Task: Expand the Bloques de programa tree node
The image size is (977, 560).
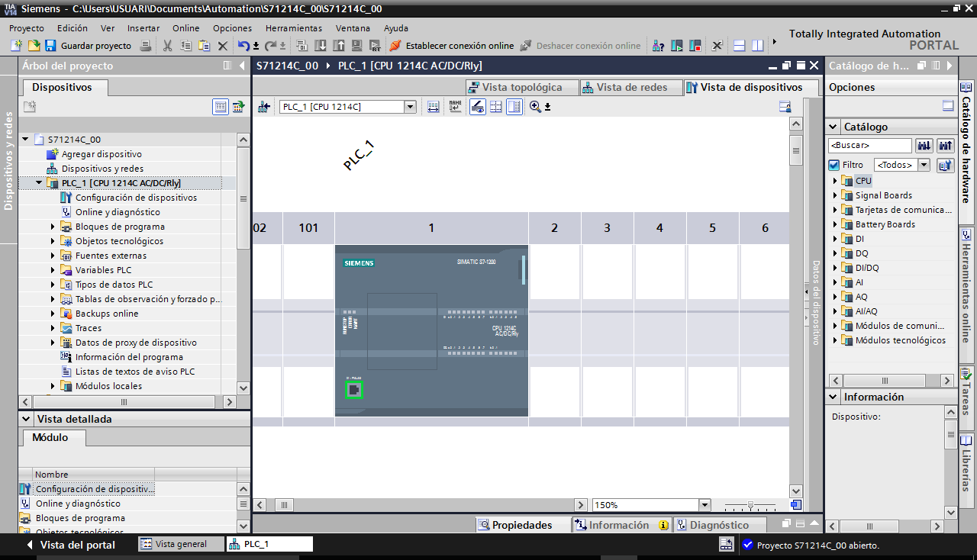Action: coord(53,227)
